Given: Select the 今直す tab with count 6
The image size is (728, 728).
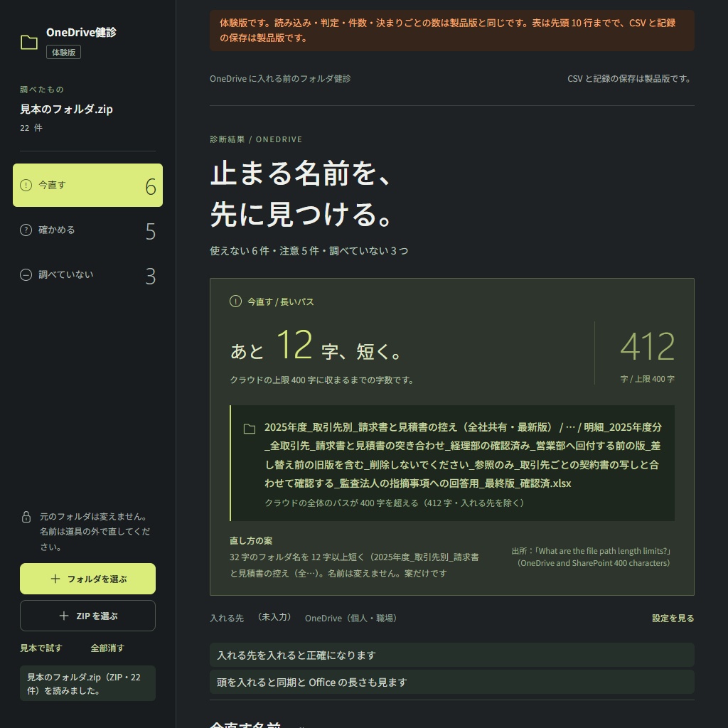Looking at the screenshot, I should (x=87, y=185).
